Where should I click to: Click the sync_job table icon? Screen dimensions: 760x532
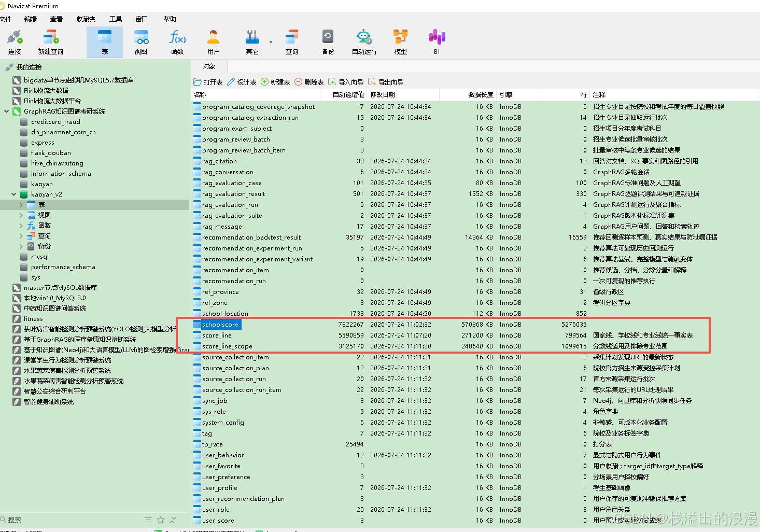(x=197, y=401)
